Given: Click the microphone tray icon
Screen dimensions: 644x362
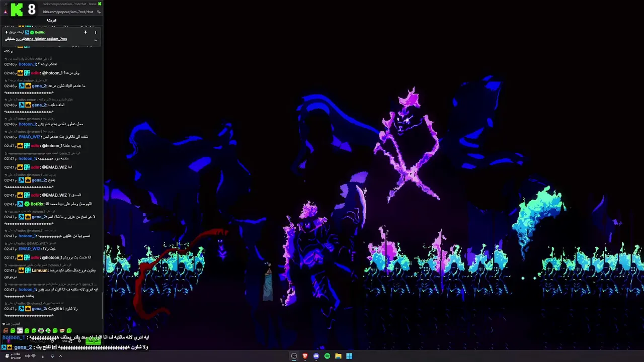Looking at the screenshot, I should (52, 356).
